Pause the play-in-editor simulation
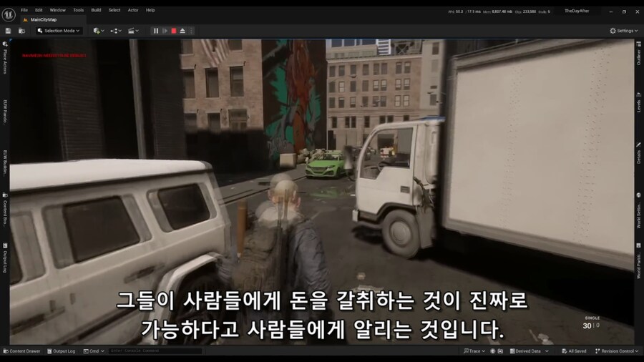This screenshot has width=644, height=362. point(156,31)
